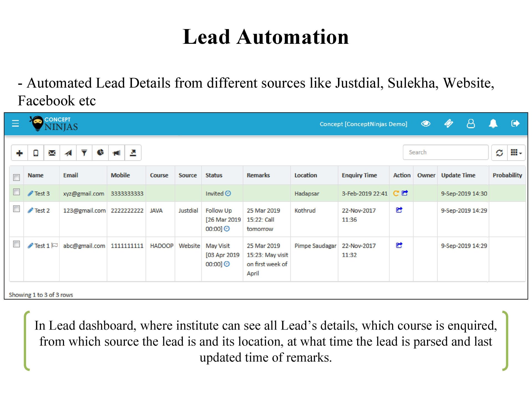Open the hamburger menu in header
This screenshot has height=399, width=532.
[x=16, y=123]
